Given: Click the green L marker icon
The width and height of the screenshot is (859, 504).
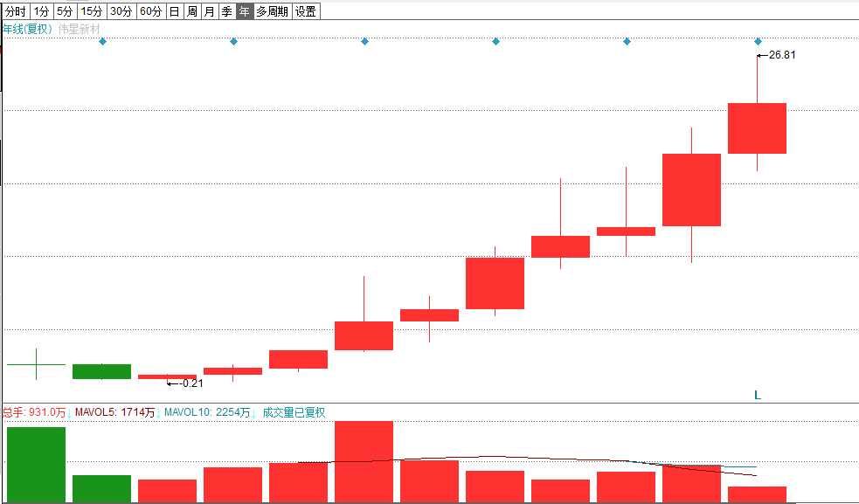Looking at the screenshot, I should click(x=758, y=395).
